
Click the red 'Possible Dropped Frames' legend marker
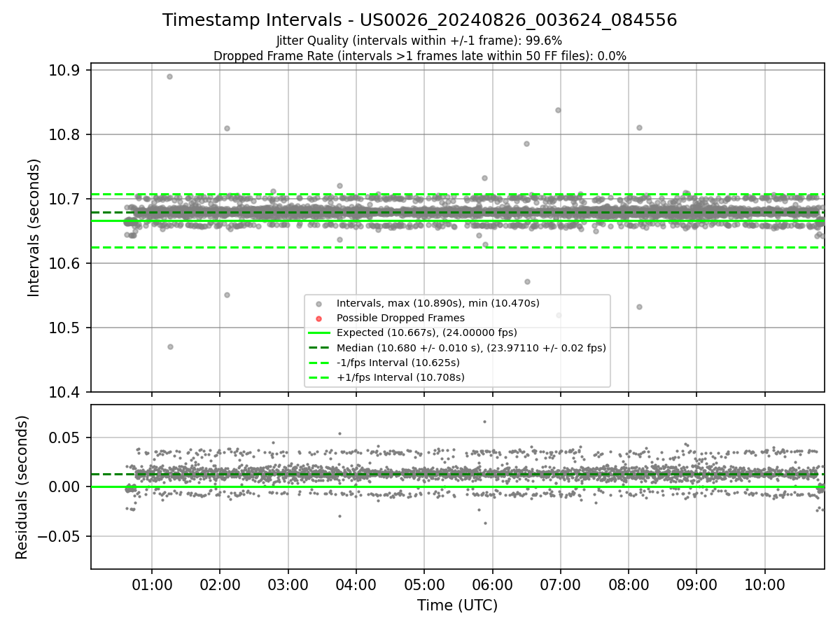(318, 318)
